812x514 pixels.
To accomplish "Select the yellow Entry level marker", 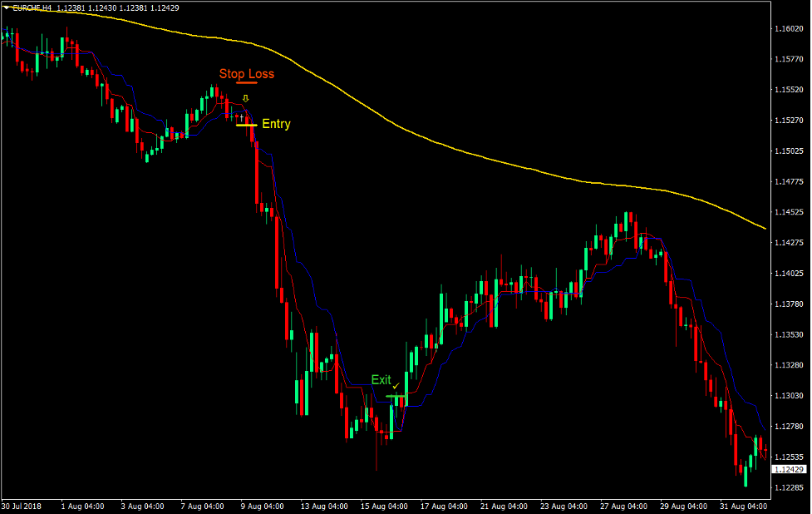I will [247, 125].
